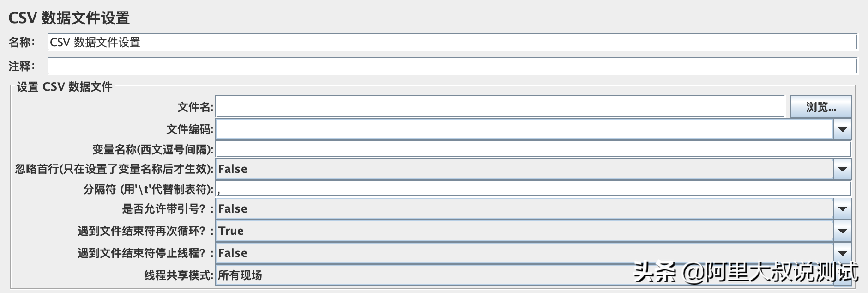
Task: Expand the 是否允许带引号 dropdown arrow
Action: click(x=842, y=209)
